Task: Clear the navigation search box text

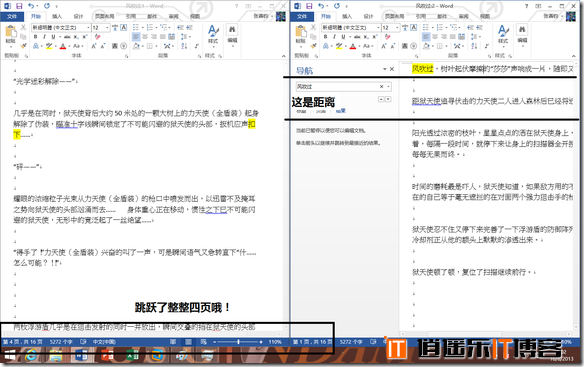Action: click(x=381, y=86)
